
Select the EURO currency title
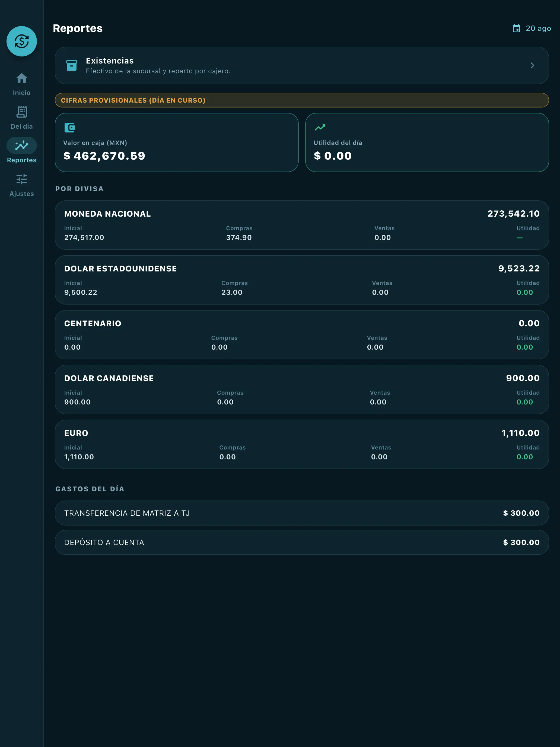pyautogui.click(x=76, y=433)
